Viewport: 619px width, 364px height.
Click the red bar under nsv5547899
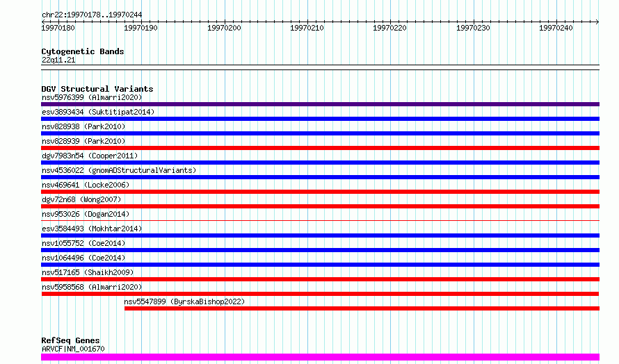click(x=362, y=308)
